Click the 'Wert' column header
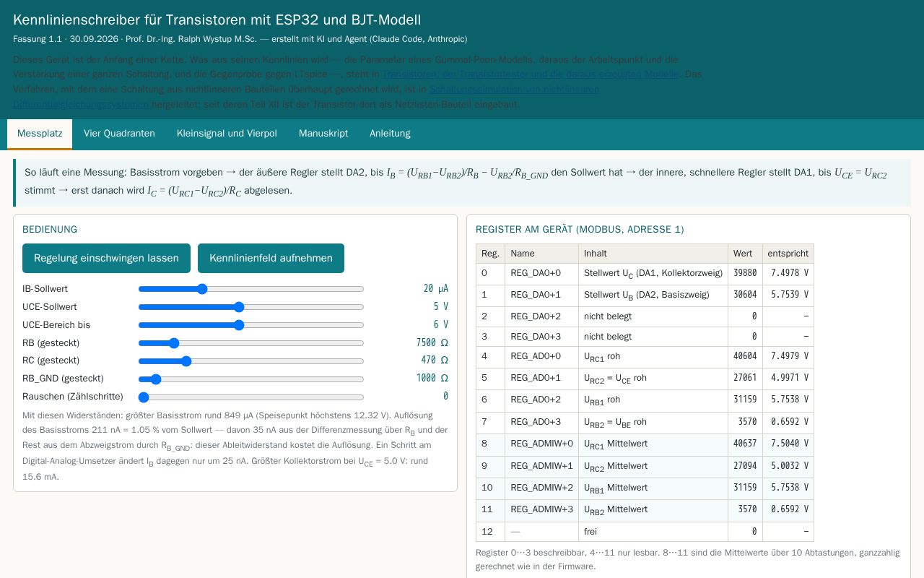Viewport: 924px width, 578px height. pos(745,254)
